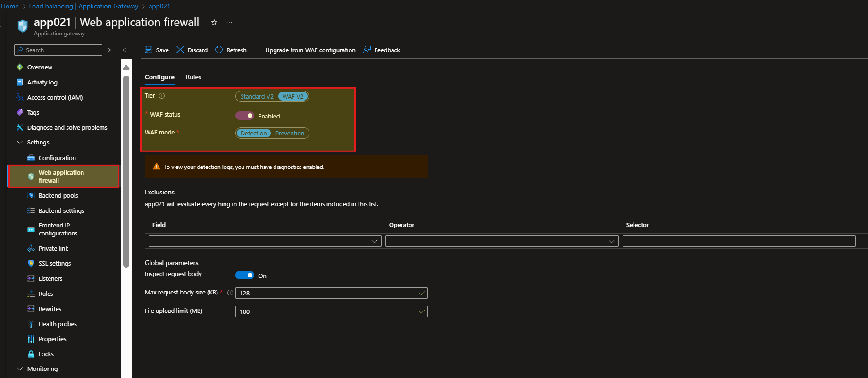Click the Backend pools icon
The width and height of the screenshot is (868, 378).
(31, 195)
